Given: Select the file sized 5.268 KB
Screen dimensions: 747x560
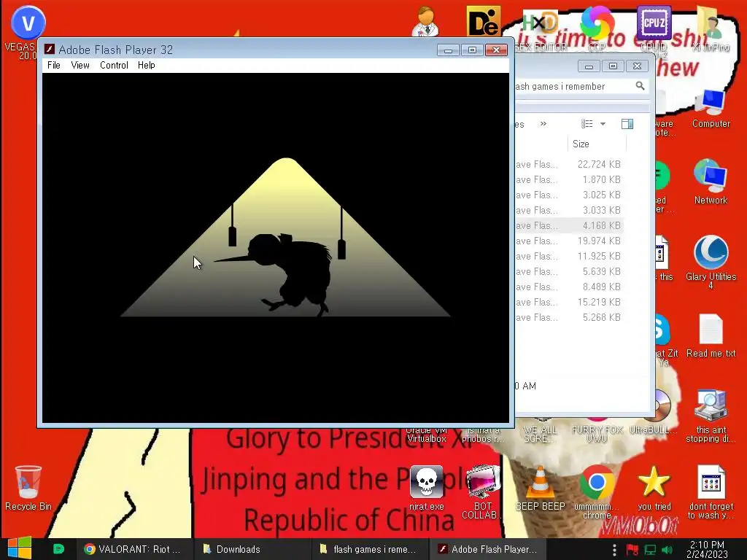Looking at the screenshot, I should click(x=569, y=317).
